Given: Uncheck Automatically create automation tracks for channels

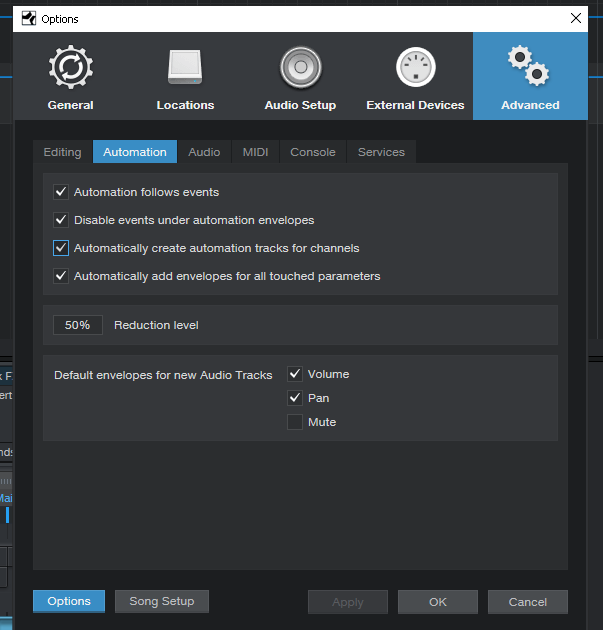Looking at the screenshot, I should [x=61, y=248].
